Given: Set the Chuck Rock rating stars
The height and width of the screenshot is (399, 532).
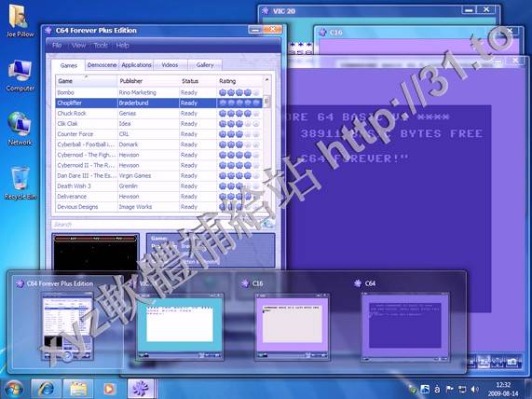Looking at the screenshot, I should click(x=239, y=114).
